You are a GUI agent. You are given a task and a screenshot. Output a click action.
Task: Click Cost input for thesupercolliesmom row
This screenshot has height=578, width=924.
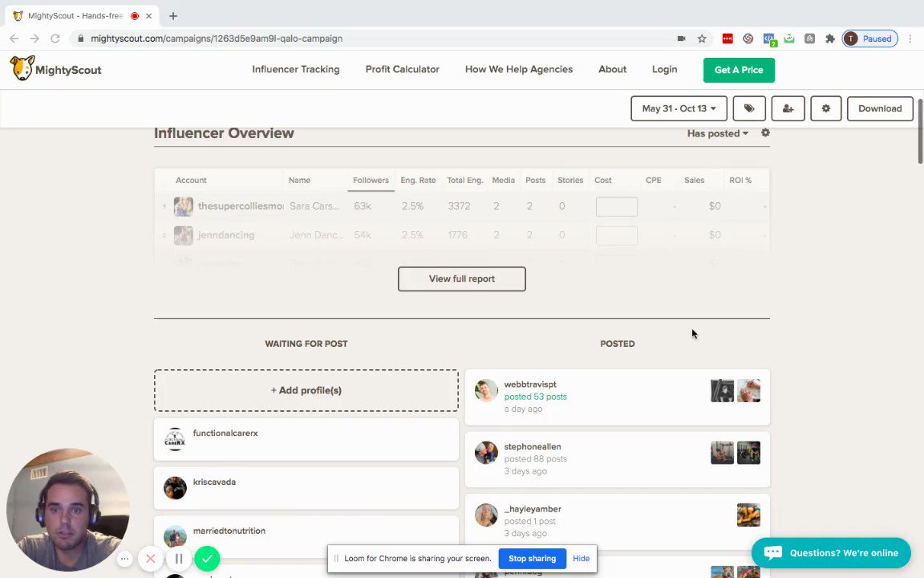point(616,206)
